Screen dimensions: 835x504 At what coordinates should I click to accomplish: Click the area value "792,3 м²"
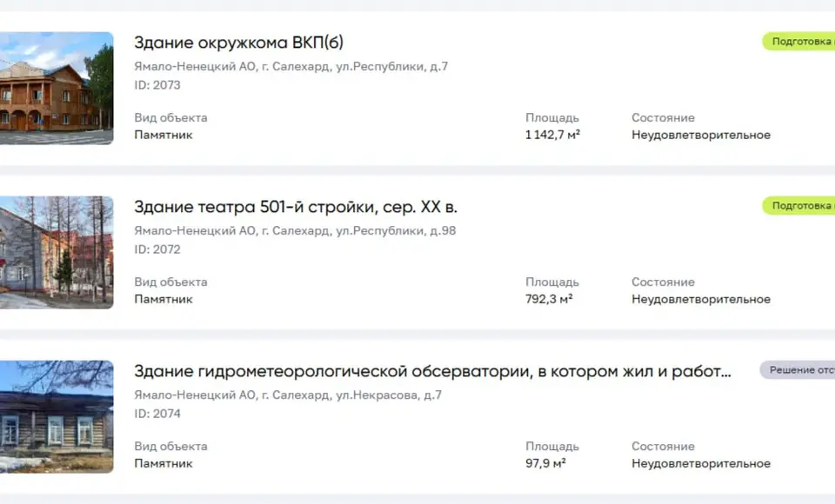pyautogui.click(x=546, y=299)
